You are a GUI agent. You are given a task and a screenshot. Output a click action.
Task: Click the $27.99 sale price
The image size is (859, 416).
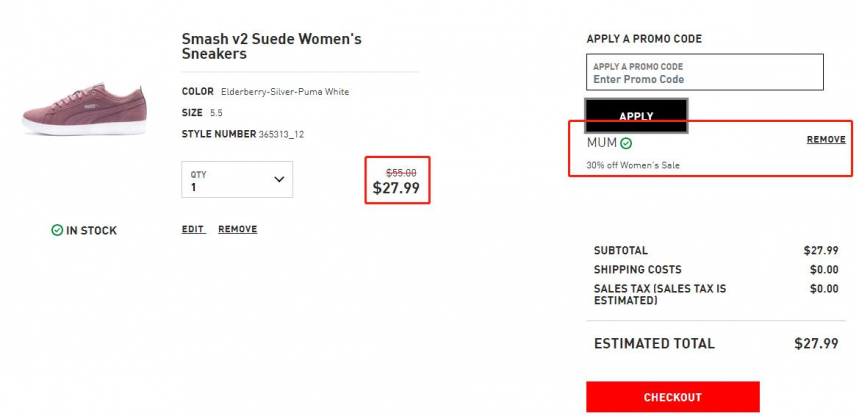tap(396, 188)
